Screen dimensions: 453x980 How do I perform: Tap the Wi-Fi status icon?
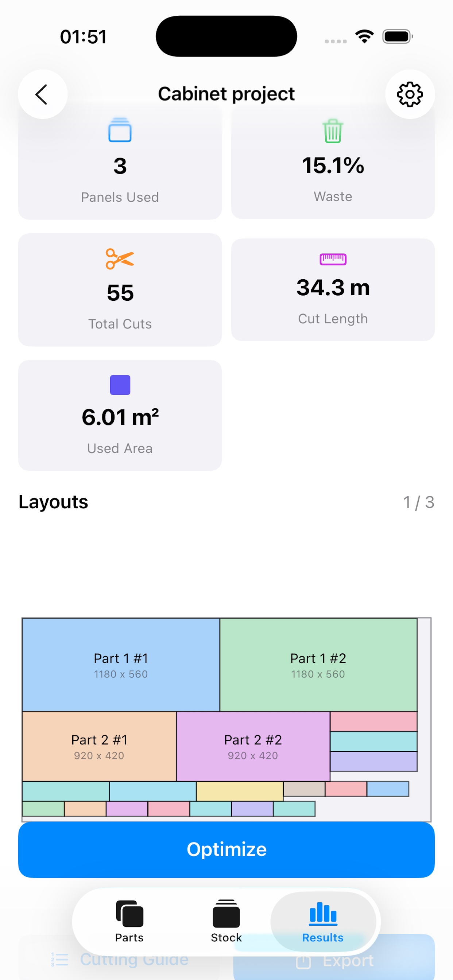pyautogui.click(x=364, y=36)
